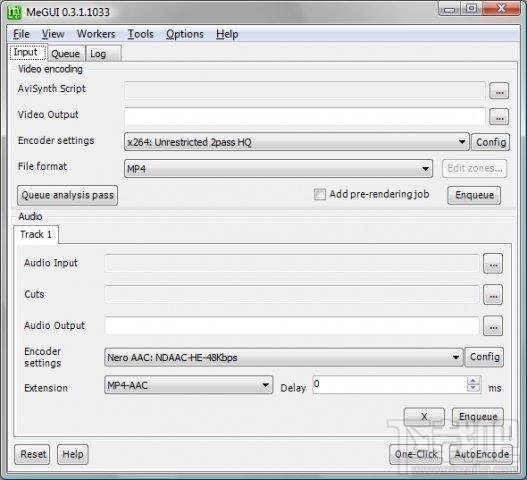The width and height of the screenshot is (527, 480).
Task: Enqueue the video encoding job
Action: tap(474, 195)
